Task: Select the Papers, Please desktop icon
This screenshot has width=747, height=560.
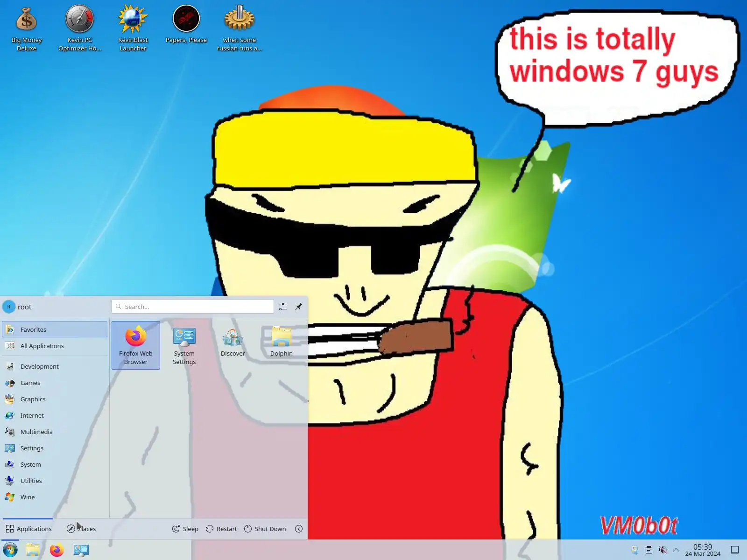Action: (x=186, y=25)
